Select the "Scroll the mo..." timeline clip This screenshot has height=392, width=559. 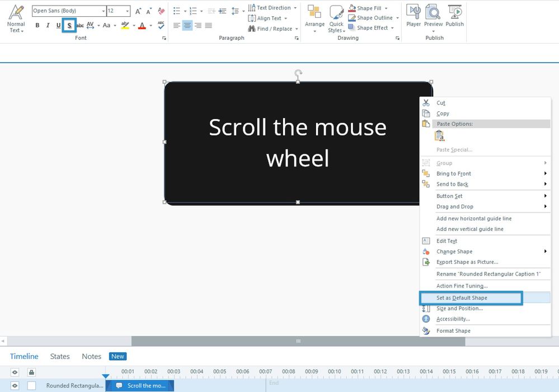pos(143,385)
